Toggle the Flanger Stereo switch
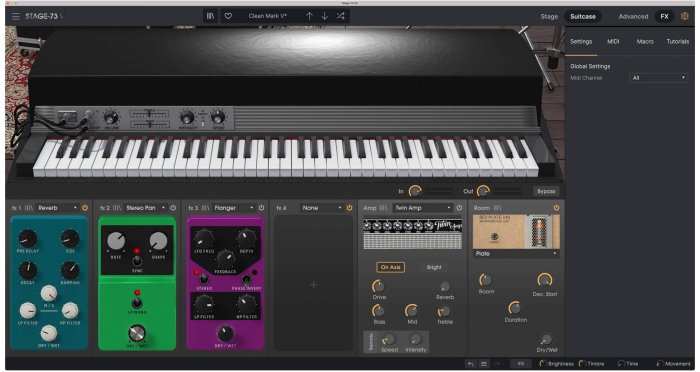The height and width of the screenshot is (372, 700). coord(204,280)
